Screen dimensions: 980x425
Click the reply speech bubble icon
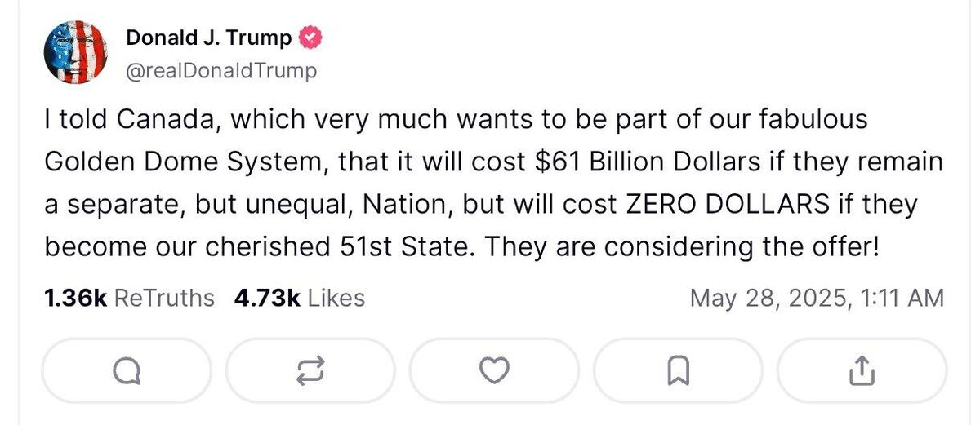125,371
